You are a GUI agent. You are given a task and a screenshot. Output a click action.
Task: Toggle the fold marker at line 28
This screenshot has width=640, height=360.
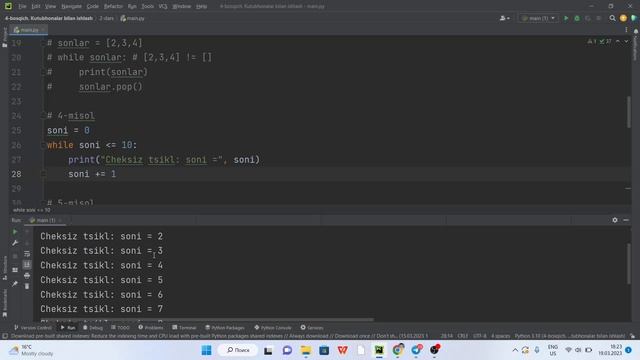(x=43, y=174)
